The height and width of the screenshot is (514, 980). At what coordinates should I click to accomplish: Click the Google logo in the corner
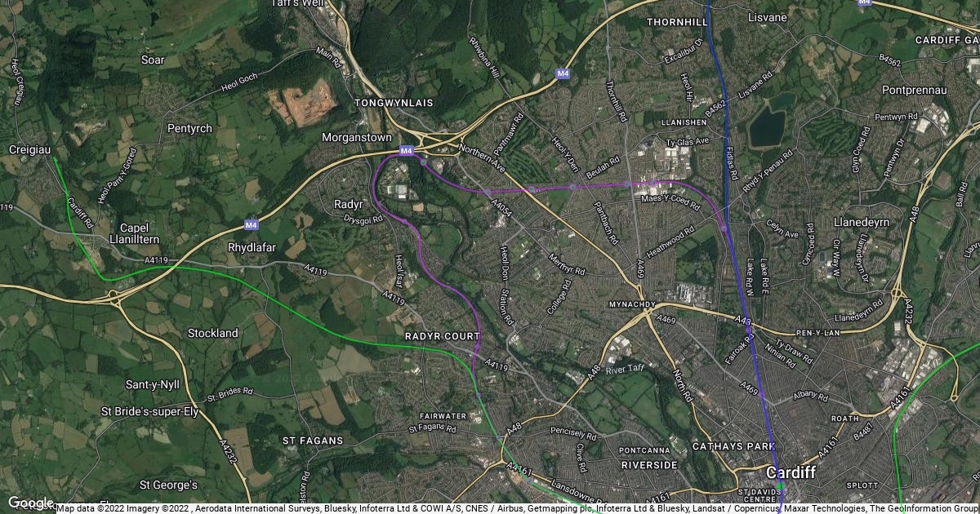pos(30,503)
